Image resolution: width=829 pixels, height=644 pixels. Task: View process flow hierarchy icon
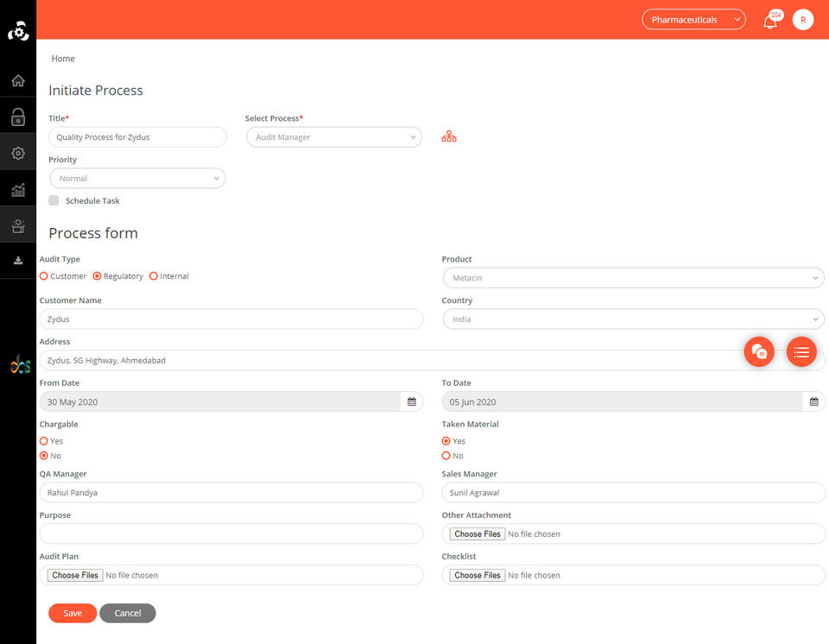449,136
